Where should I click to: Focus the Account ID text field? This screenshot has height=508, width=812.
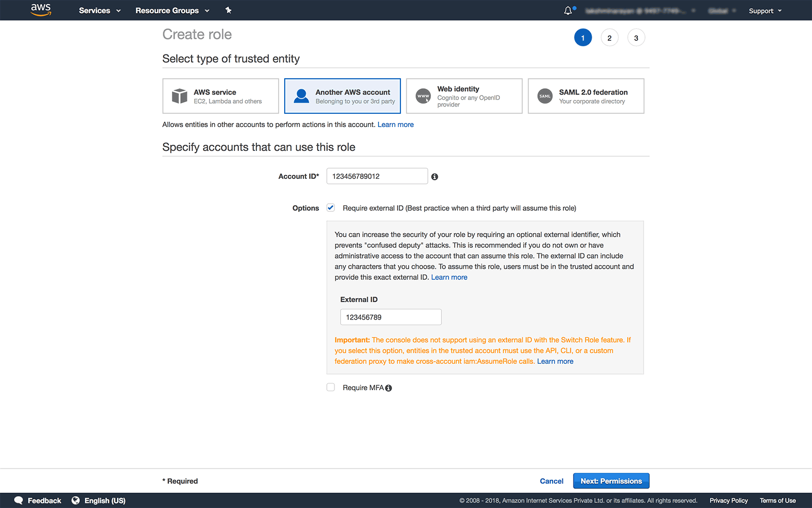pyautogui.click(x=377, y=176)
